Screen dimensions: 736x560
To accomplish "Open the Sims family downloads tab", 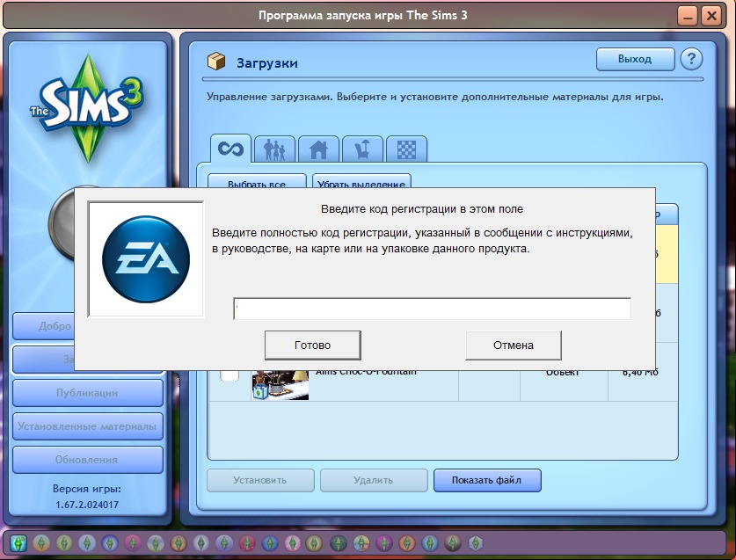I will (x=274, y=149).
